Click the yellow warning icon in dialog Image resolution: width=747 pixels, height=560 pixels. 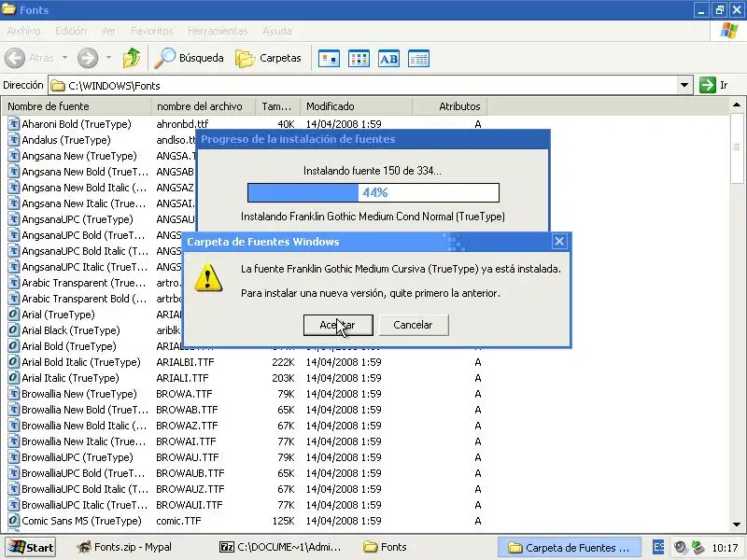208,277
